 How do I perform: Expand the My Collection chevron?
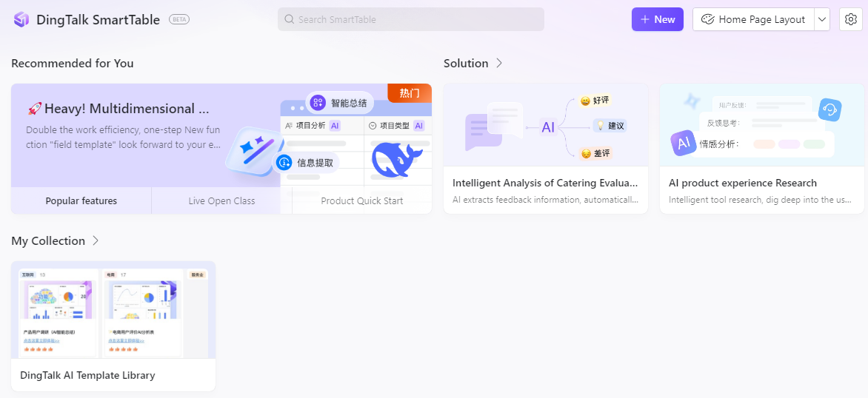96,240
